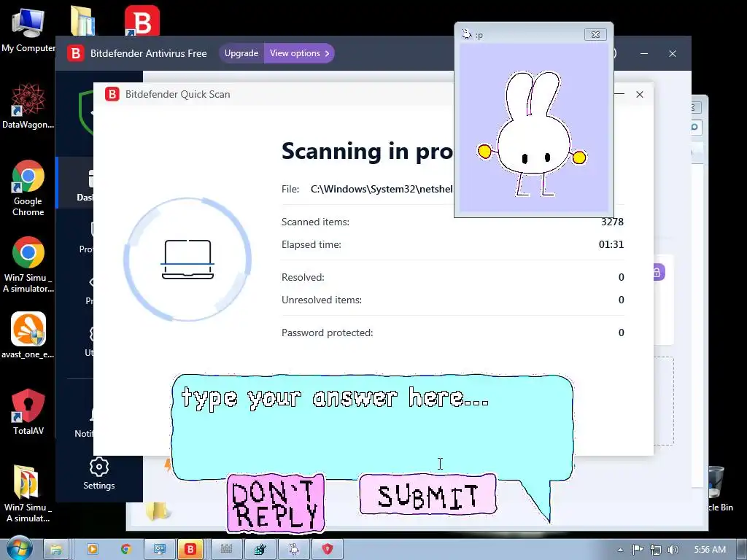This screenshot has width=747, height=560.
Task: Click the TotalAV red shield taskbar button
Action: (x=328, y=550)
